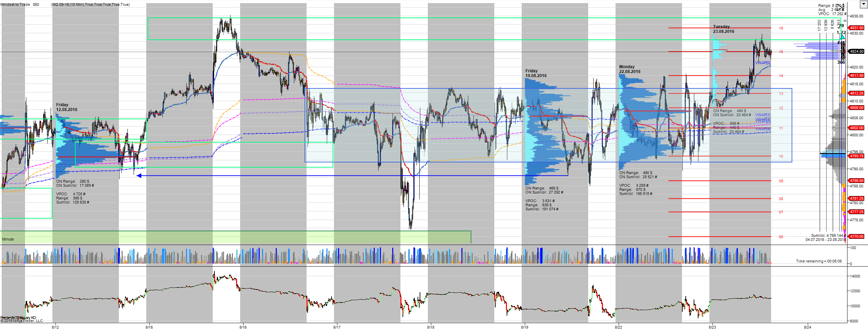This screenshot has width=868, height=331.
Task: Click the cyan up-triangle marker near 4830
Action: [842, 37]
